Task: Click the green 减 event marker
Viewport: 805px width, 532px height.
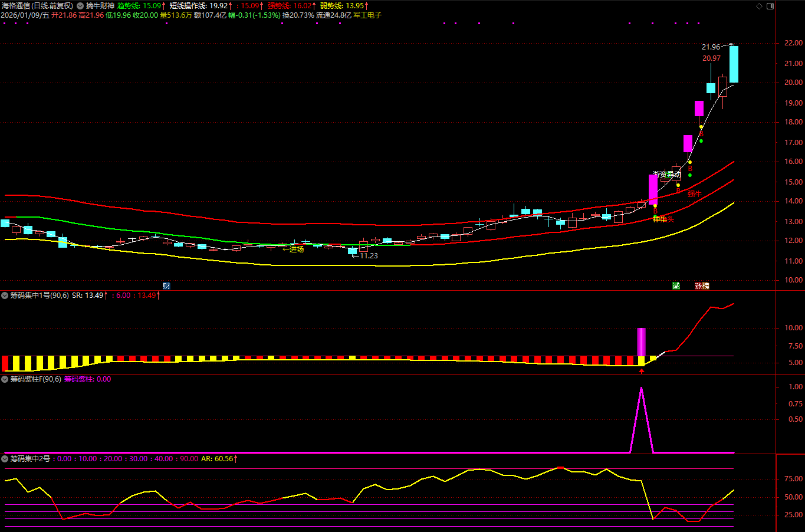Action: click(x=676, y=286)
